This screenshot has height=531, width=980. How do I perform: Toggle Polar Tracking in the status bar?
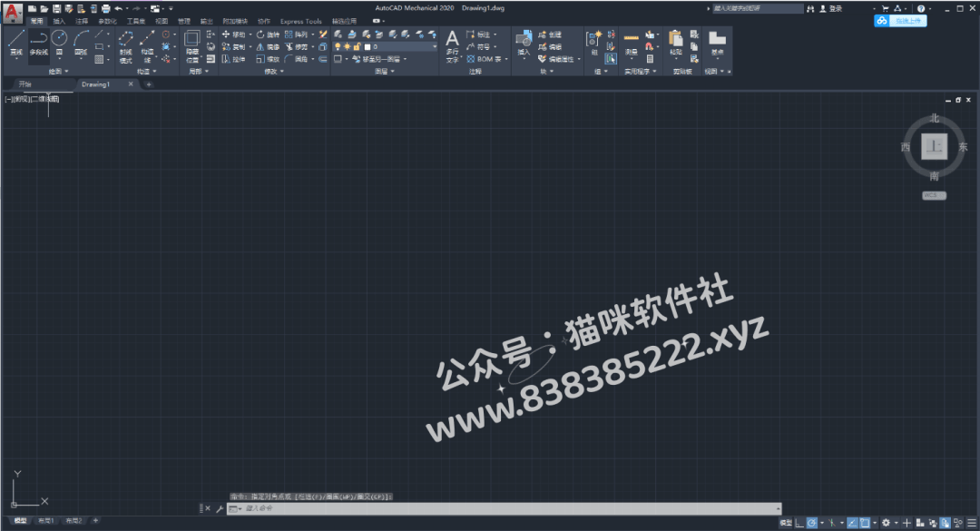click(812, 523)
